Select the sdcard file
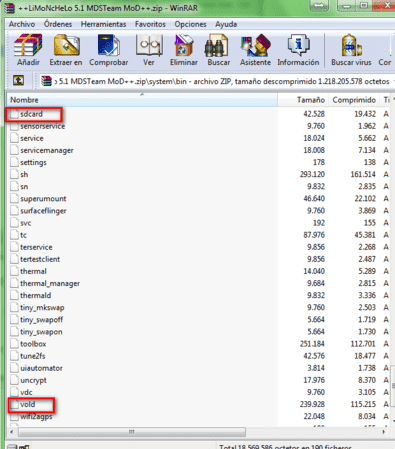The image size is (395, 449). tap(31, 114)
